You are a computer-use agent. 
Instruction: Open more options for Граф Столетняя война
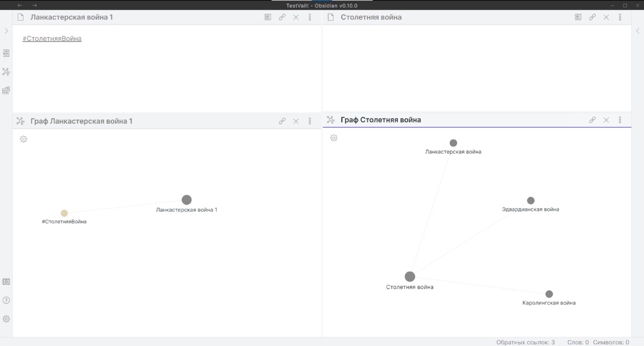(620, 120)
